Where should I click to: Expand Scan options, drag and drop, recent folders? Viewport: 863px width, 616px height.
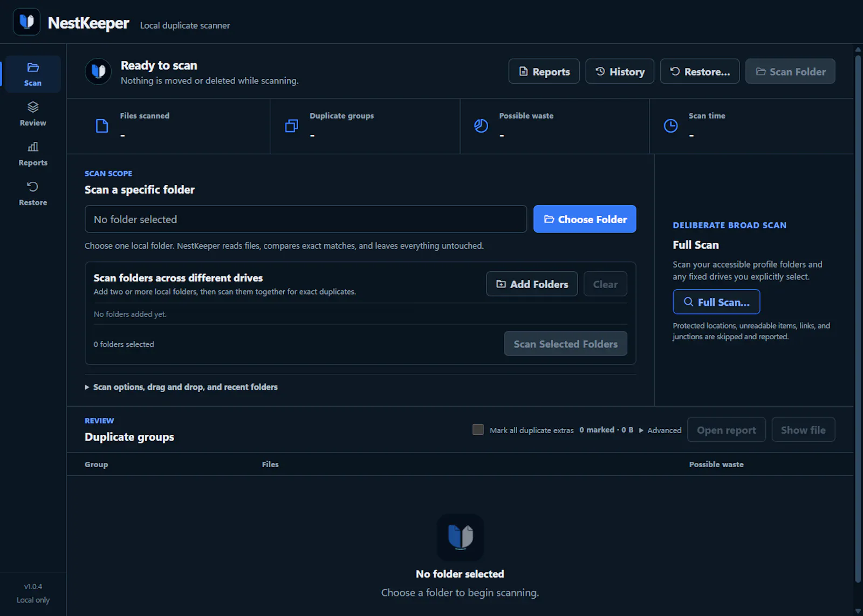pos(181,387)
